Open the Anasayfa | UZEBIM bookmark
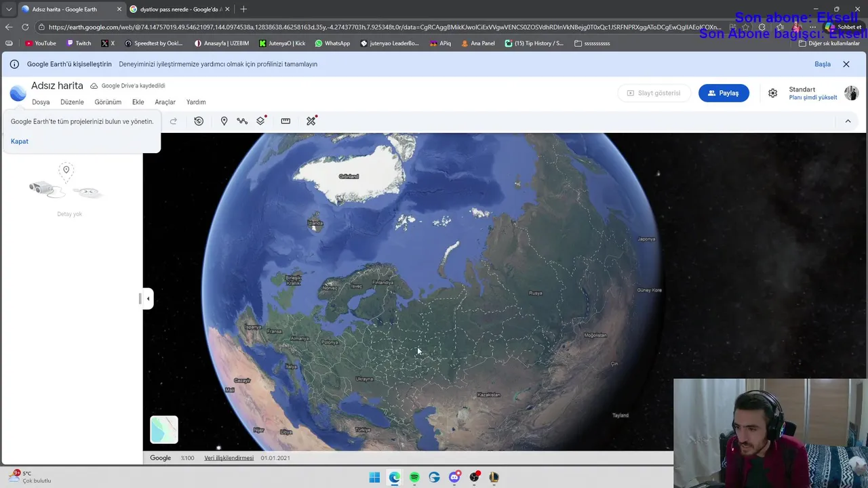This screenshot has width=868, height=488. [222, 43]
